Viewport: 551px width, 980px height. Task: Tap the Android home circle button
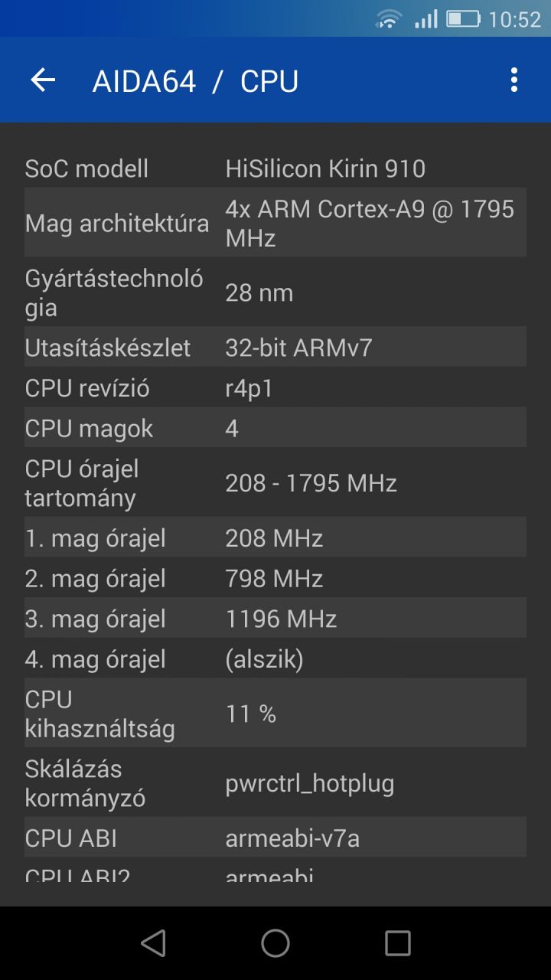click(275, 943)
